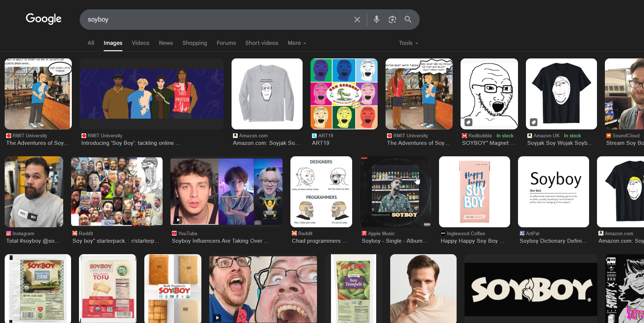Click the play icon on the YouTube Soyboy Influencers thumbnail
This screenshot has width=644, height=323.
178,220
